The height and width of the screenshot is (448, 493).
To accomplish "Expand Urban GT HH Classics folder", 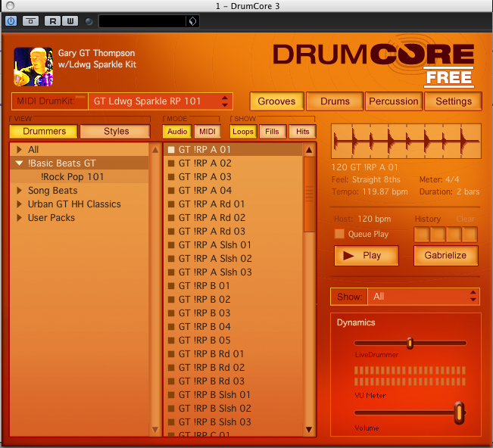I will 20,204.
